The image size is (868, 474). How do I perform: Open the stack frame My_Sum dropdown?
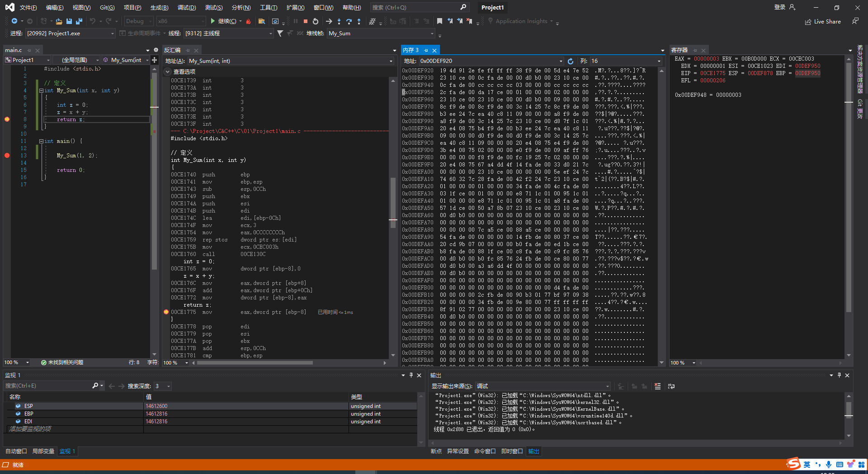pos(381,33)
